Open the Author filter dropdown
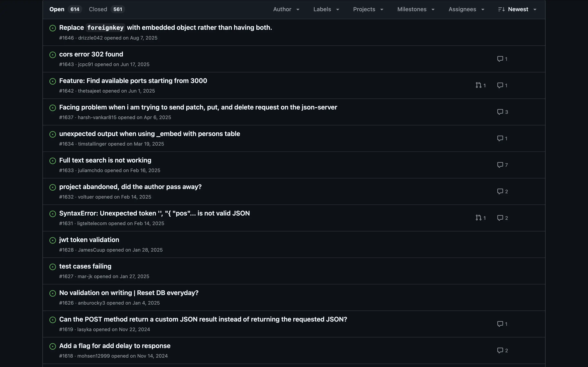 pos(286,9)
